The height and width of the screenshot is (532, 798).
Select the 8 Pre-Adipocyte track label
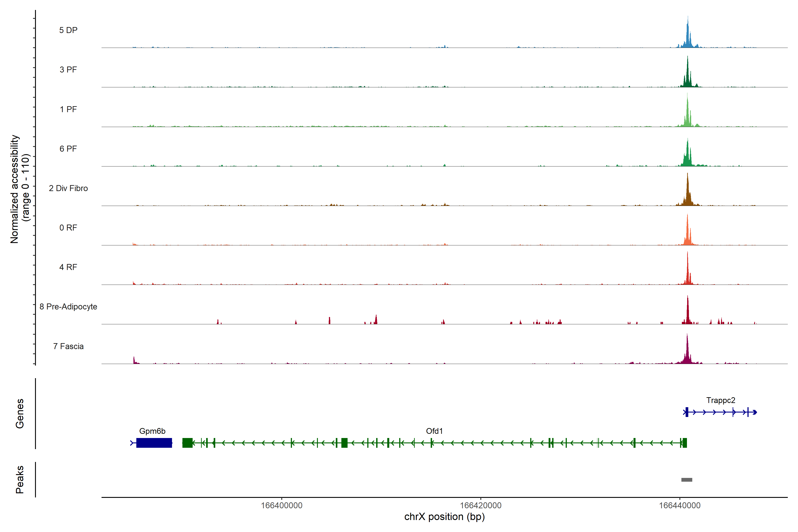[x=68, y=307]
